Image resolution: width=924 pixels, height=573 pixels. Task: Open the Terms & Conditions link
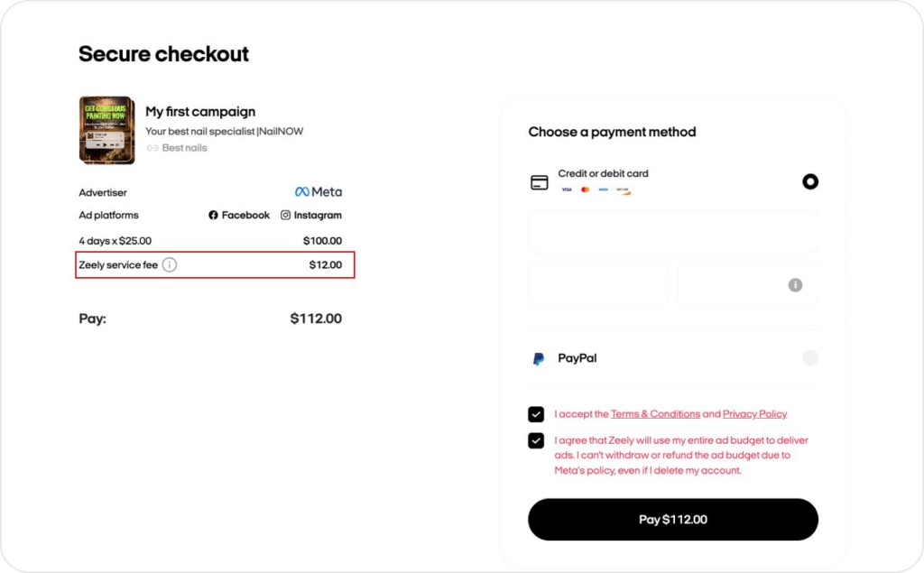(x=655, y=414)
